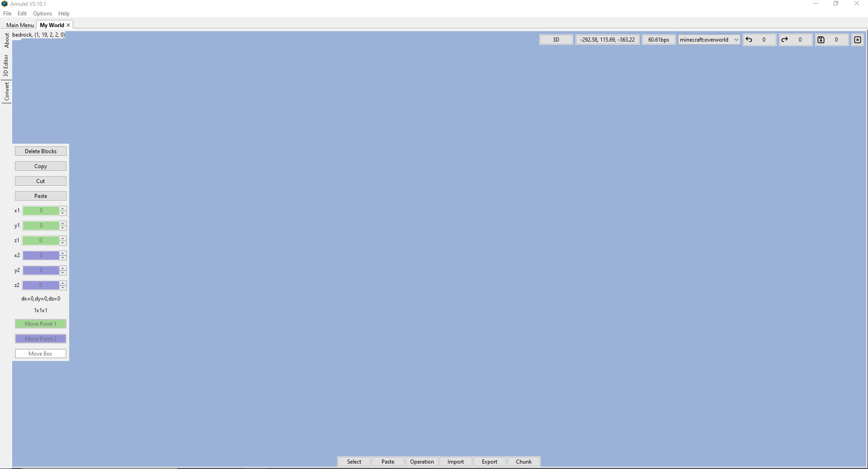Undo the last change
This screenshot has width=868, height=469.
750,40
